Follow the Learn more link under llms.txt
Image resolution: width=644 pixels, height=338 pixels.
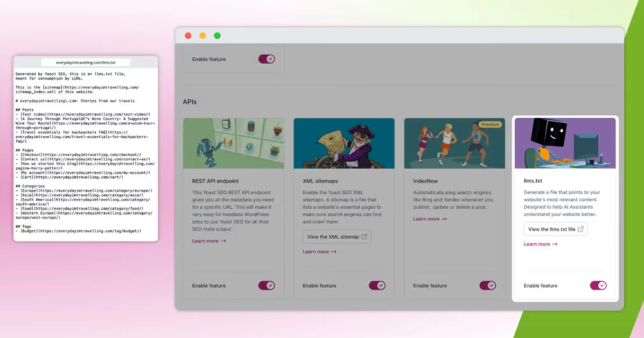540,244
